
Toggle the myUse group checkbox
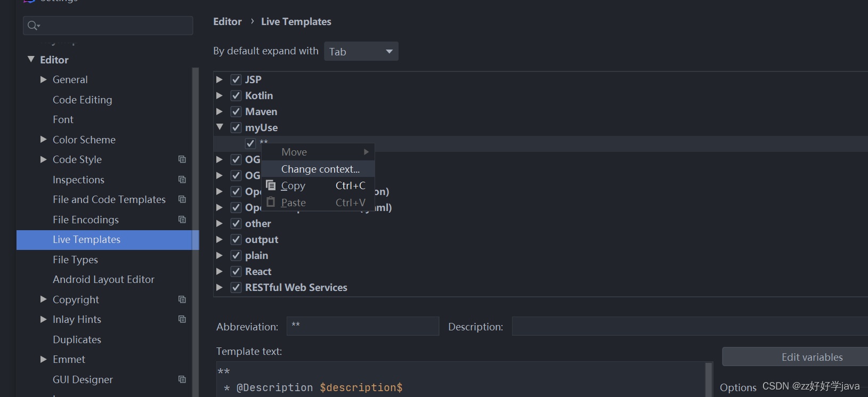point(236,128)
